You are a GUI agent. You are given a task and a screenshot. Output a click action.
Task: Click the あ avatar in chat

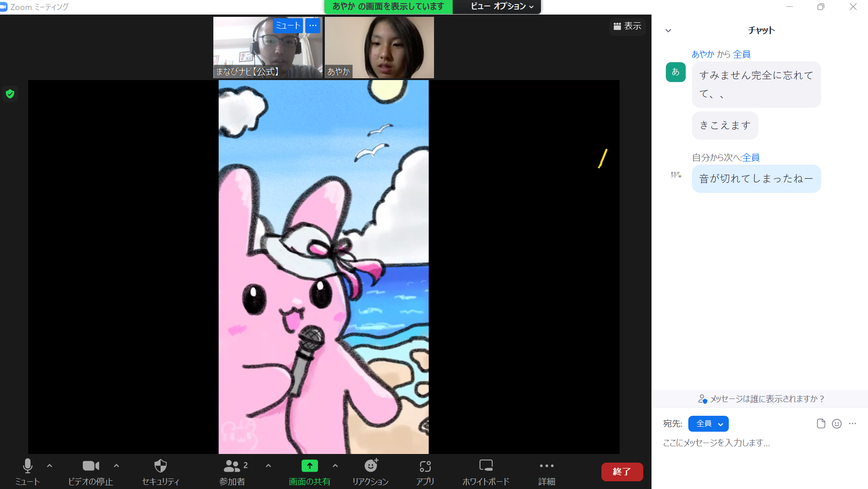point(676,72)
